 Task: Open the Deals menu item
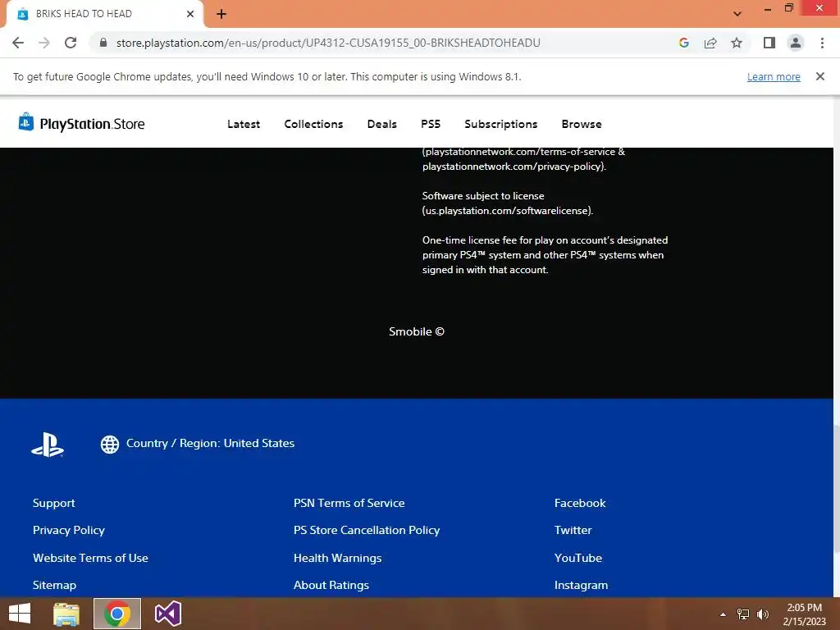pyautogui.click(x=382, y=124)
